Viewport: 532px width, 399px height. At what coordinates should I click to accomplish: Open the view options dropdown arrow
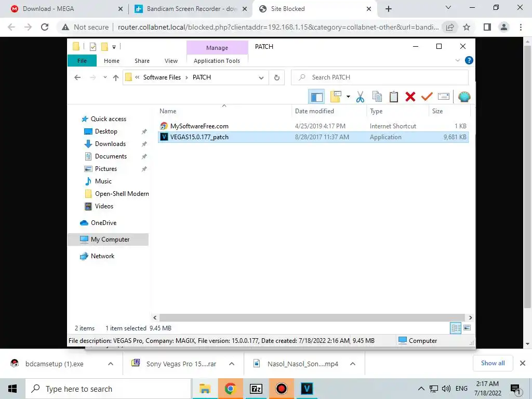pos(348,97)
